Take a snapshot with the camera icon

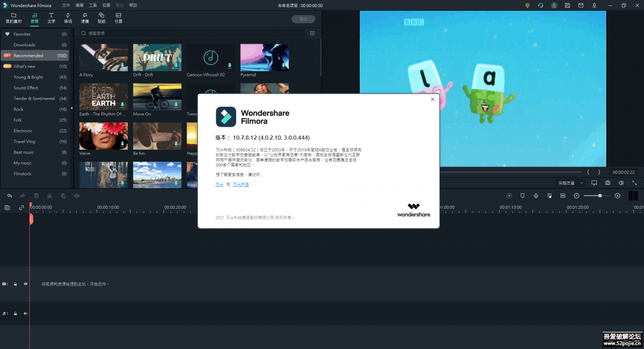click(x=608, y=183)
